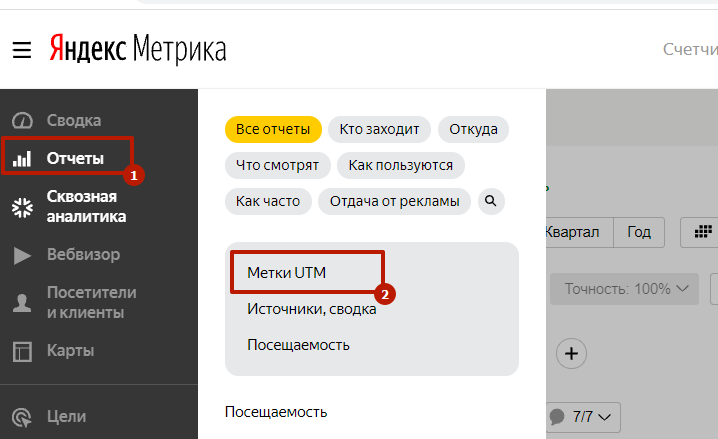The image size is (718, 439).
Task: Select the Кто заходит filter chip
Action: tap(379, 129)
